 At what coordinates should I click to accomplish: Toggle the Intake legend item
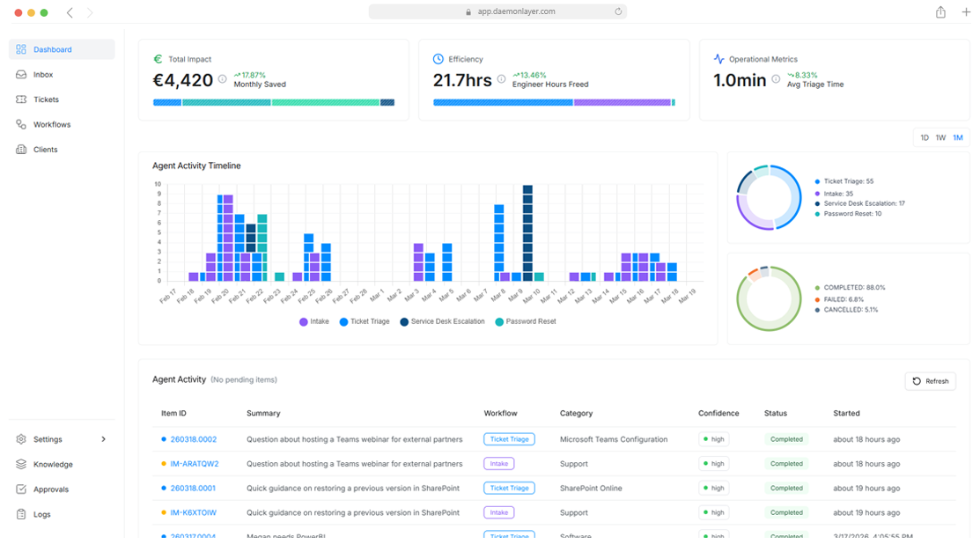click(313, 321)
